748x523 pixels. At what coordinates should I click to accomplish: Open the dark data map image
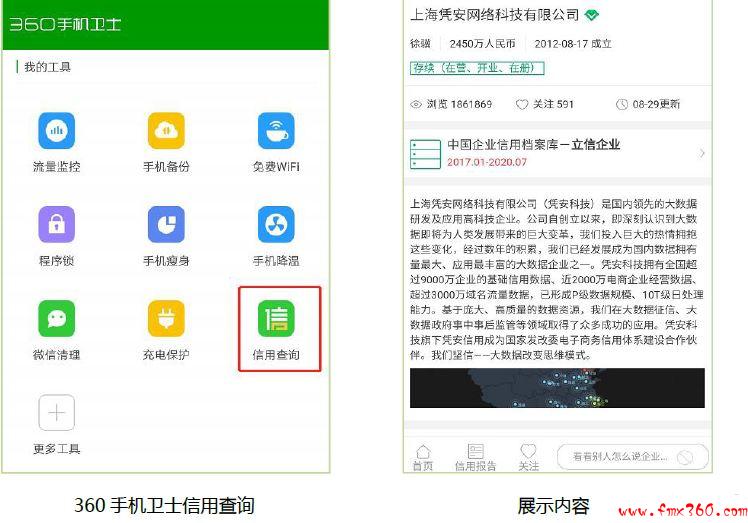[557, 387]
